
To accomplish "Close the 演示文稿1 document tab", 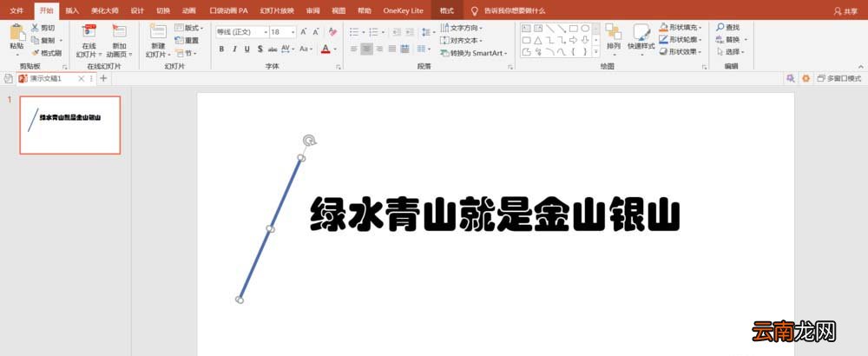I will [82, 79].
